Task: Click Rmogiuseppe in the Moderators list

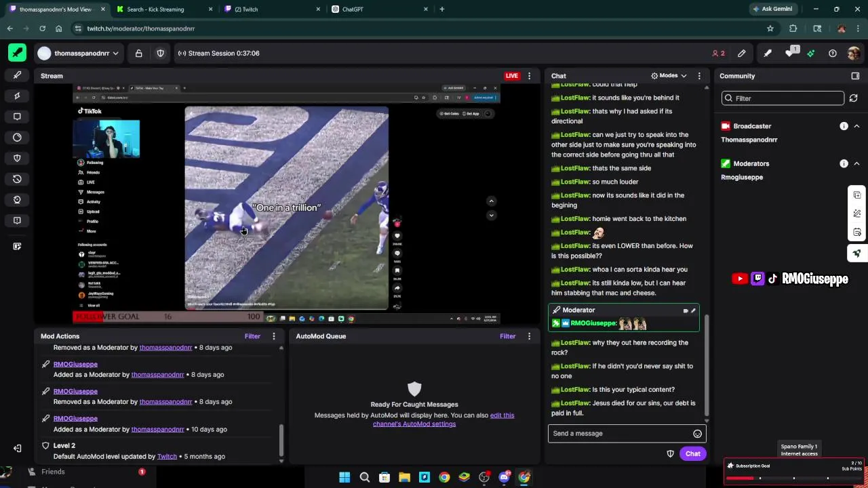Action: [741, 177]
